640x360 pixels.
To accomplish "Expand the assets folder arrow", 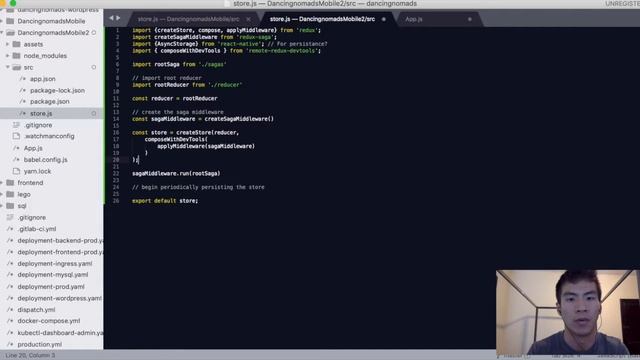I will pyautogui.click(x=8, y=44).
